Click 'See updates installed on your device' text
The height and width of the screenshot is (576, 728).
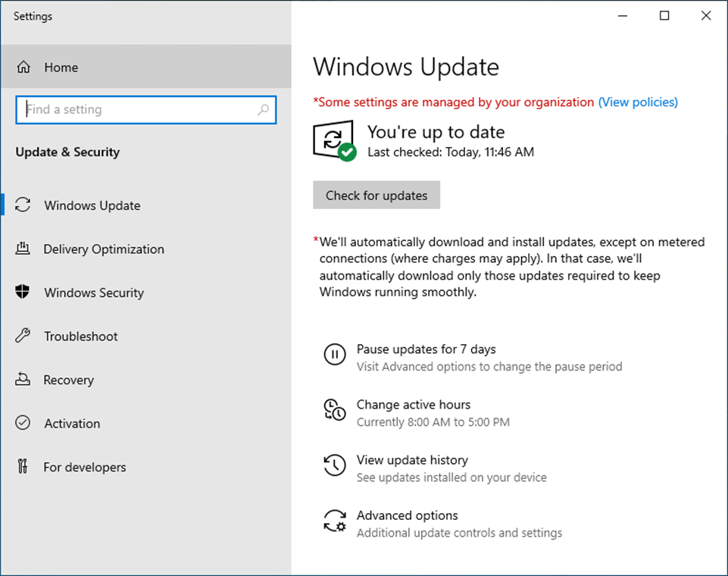(451, 477)
